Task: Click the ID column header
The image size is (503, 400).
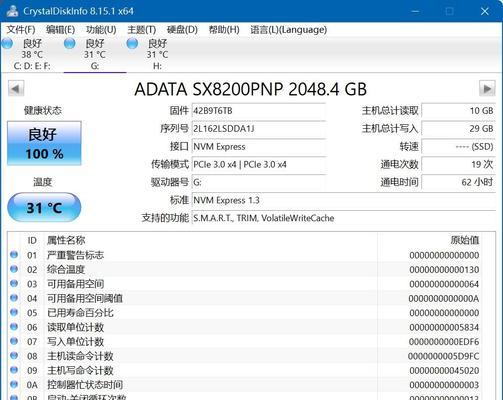Action: pyautogui.click(x=32, y=240)
